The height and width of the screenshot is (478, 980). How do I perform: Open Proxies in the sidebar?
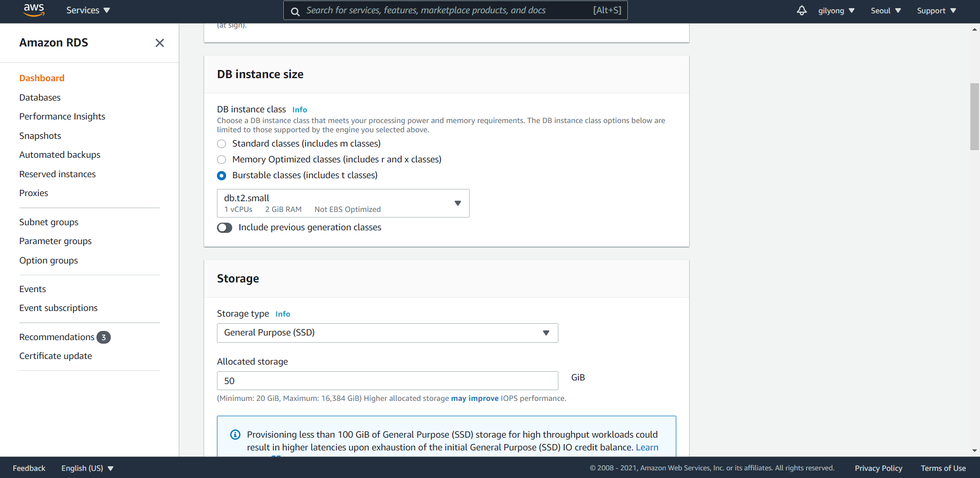(34, 193)
